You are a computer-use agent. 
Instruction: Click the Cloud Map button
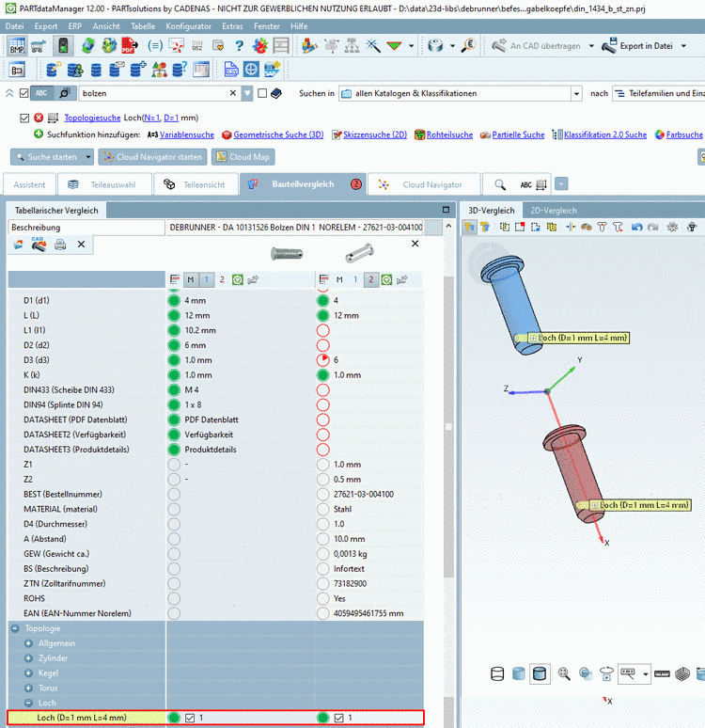click(x=243, y=157)
